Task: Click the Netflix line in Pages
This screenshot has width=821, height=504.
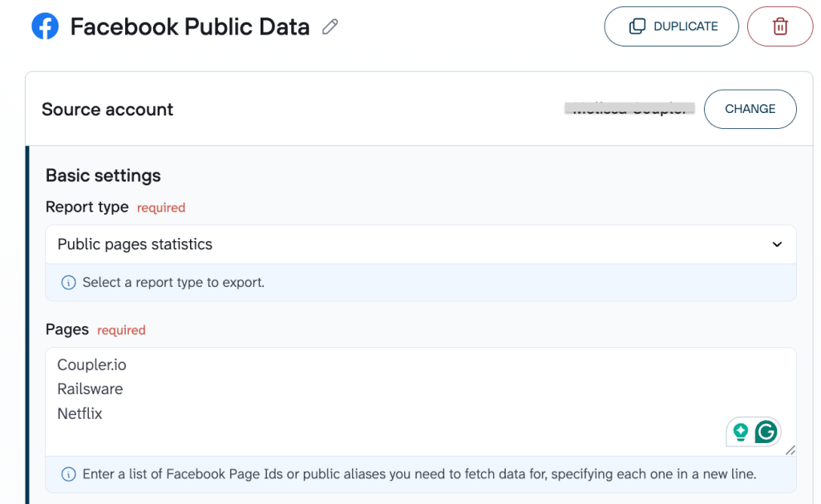Action: pos(79,414)
